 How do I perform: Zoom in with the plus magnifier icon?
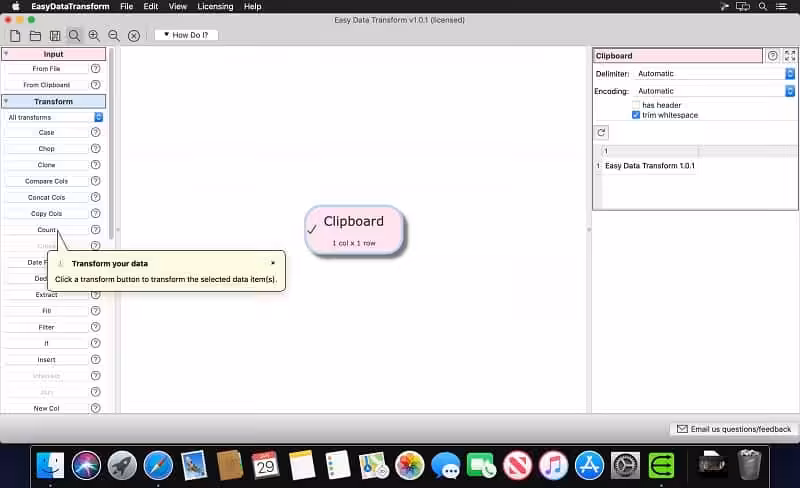(x=94, y=35)
